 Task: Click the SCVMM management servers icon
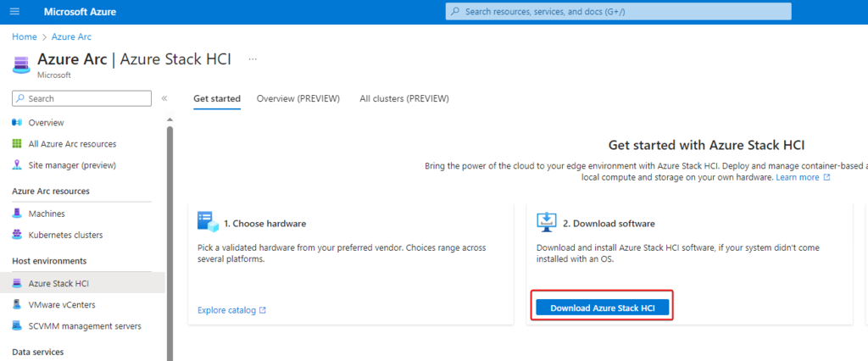point(17,325)
